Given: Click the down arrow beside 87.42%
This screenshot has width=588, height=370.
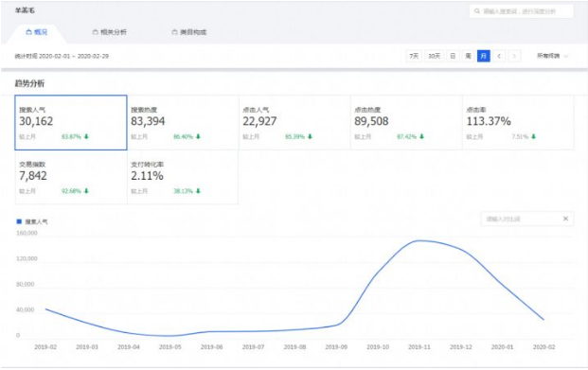Looking at the screenshot, I should click(x=421, y=136).
